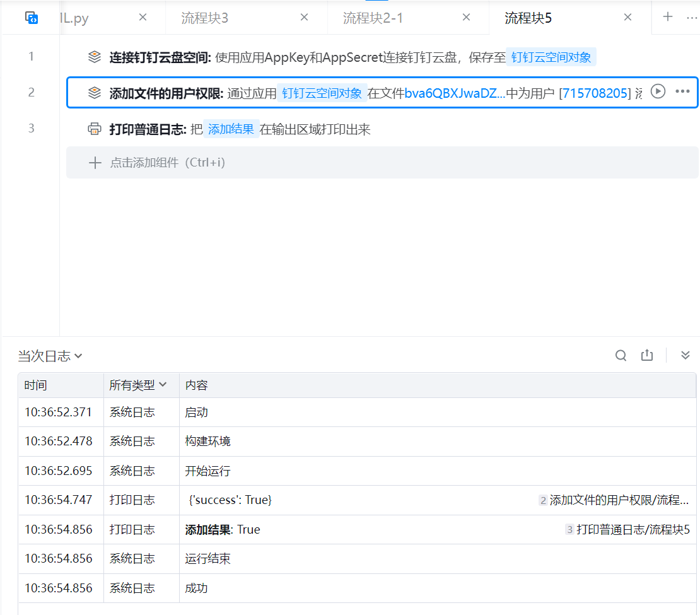
Task: Click the layers icon on step 1
Action: click(x=94, y=57)
